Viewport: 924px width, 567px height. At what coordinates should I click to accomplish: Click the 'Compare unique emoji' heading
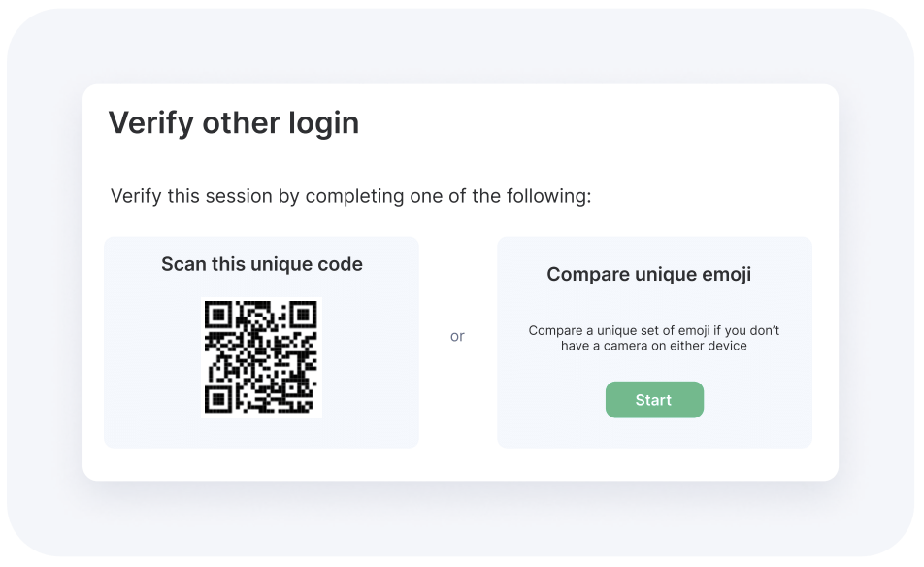648,274
